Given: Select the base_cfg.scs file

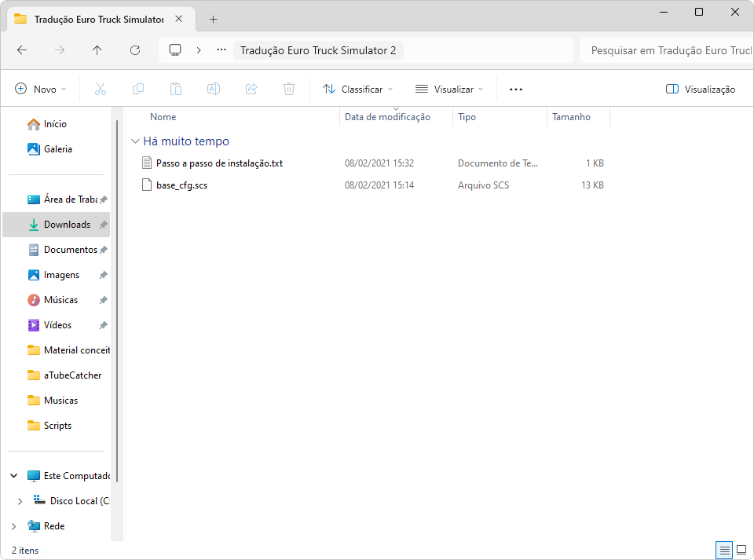Looking at the screenshot, I should 181,185.
